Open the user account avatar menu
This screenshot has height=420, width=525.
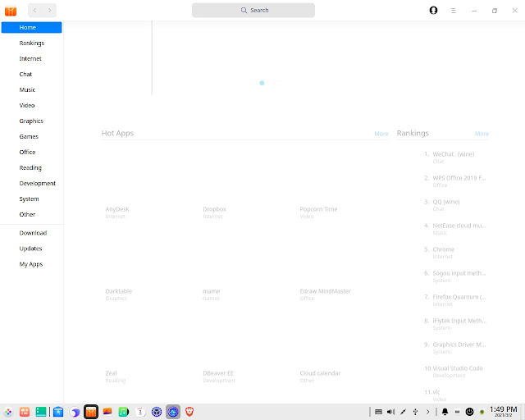coord(433,11)
